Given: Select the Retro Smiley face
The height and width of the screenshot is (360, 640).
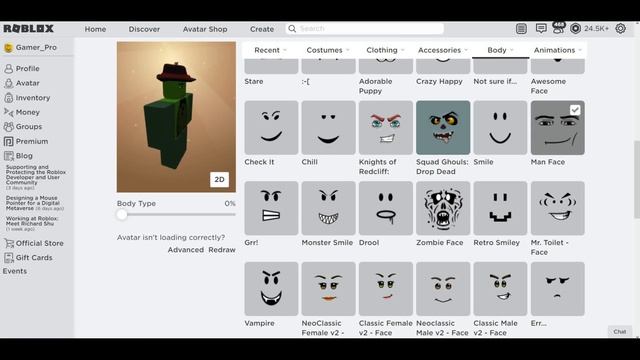Looking at the screenshot, I should coord(500,208).
